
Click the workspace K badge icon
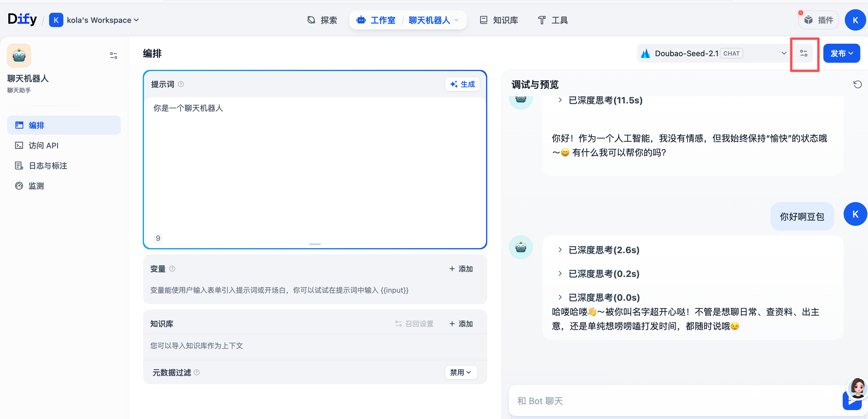(56, 20)
